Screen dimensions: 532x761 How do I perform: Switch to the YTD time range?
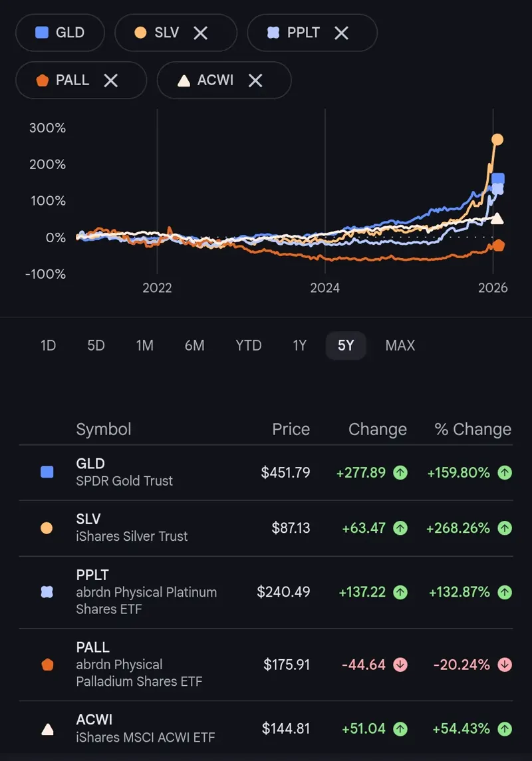tap(248, 345)
